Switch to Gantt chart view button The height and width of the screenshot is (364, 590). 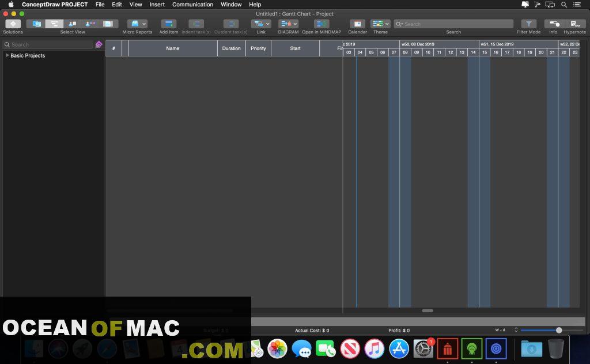pyautogui.click(x=54, y=24)
